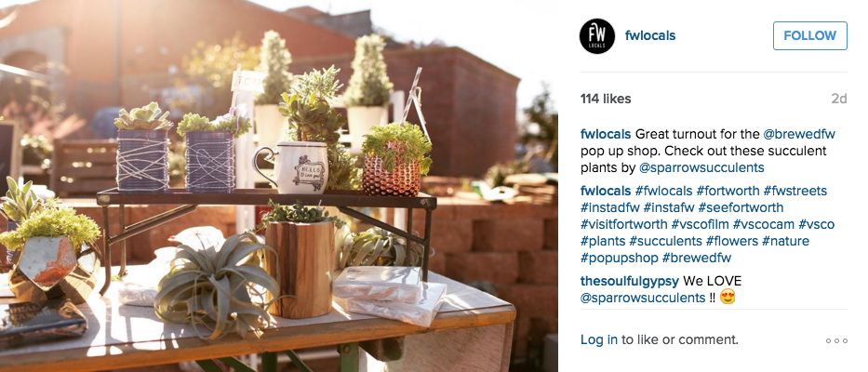View the 114 likes count
The height and width of the screenshot is (372, 868).
606,100
